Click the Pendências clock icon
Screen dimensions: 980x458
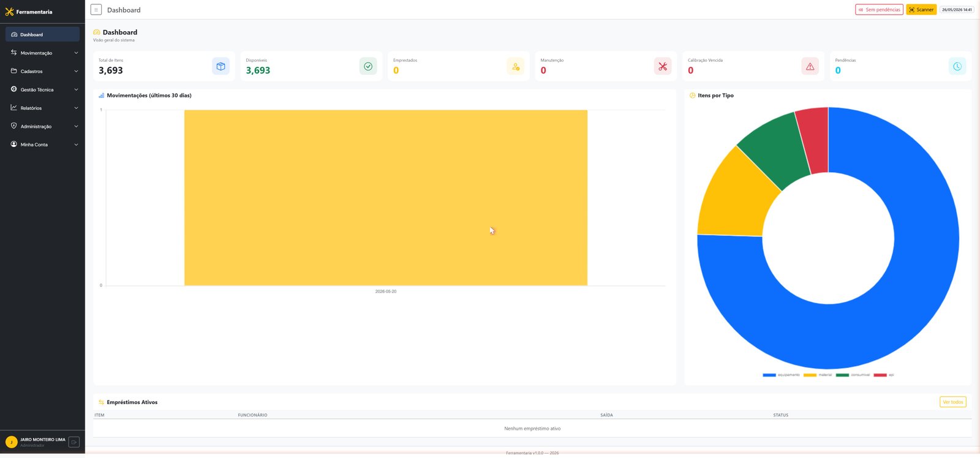[957, 66]
